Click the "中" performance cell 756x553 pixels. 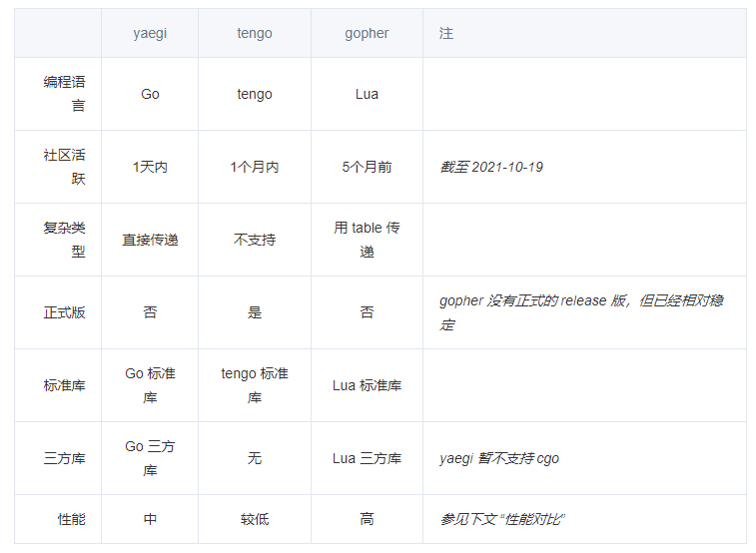point(150,519)
